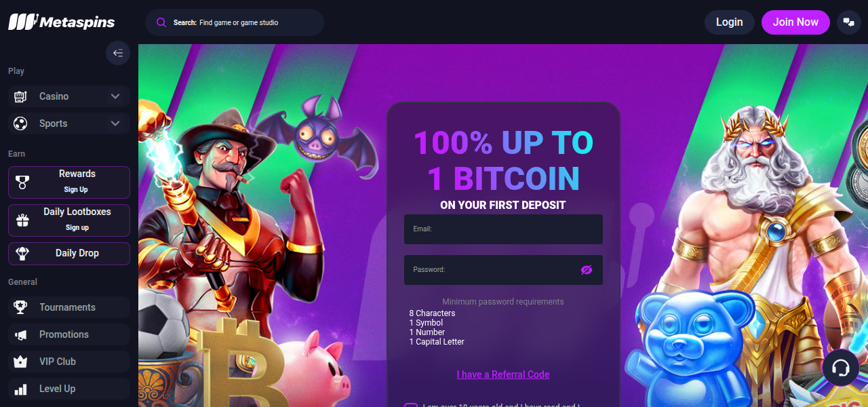Expand the Casino menu chevron

point(115,96)
